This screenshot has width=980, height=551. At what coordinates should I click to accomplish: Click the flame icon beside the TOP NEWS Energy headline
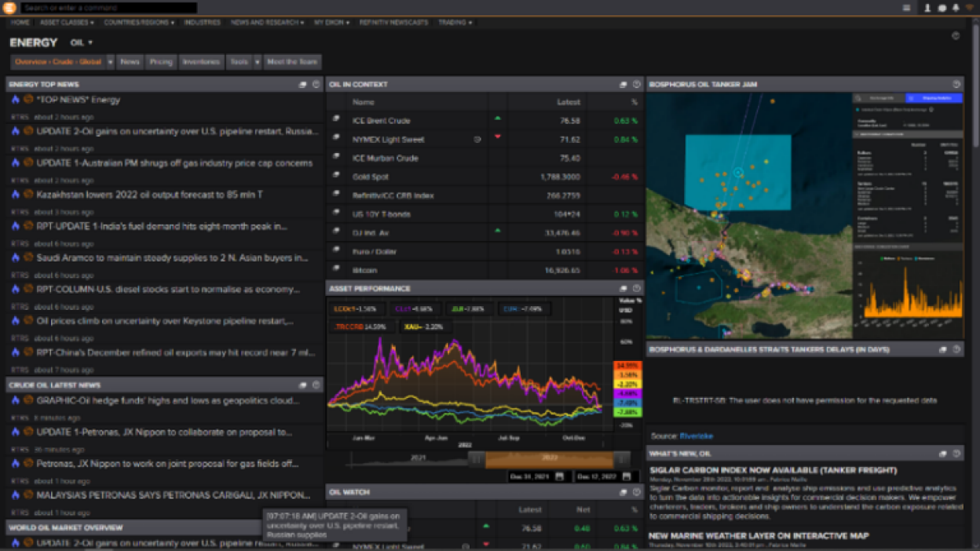click(x=16, y=100)
